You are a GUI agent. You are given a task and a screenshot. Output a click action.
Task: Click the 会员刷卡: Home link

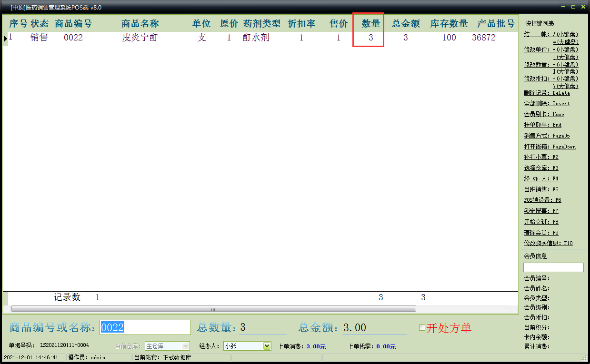[544, 114]
